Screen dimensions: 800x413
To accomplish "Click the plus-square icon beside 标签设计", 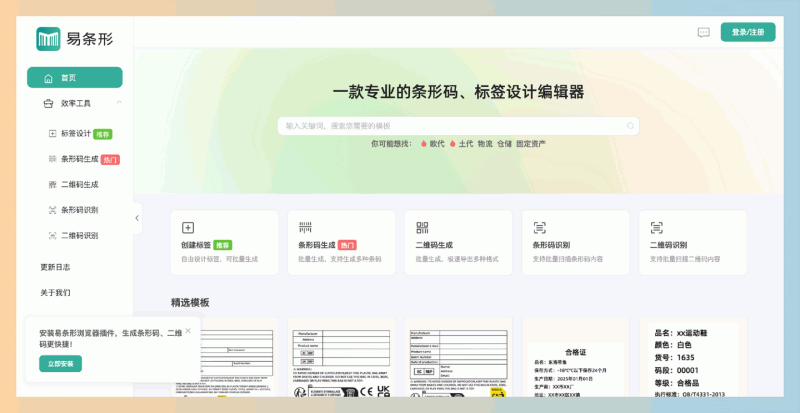I will pyautogui.click(x=52, y=134).
